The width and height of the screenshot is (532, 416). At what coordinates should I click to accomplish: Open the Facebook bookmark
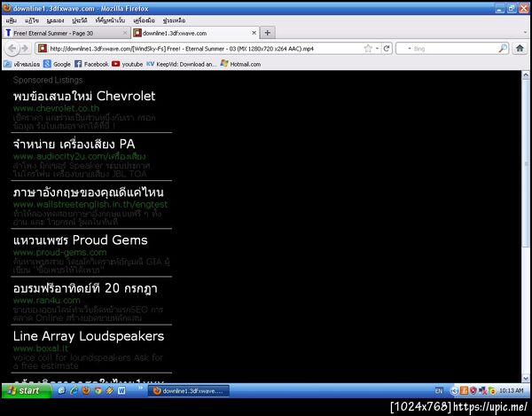pos(91,64)
